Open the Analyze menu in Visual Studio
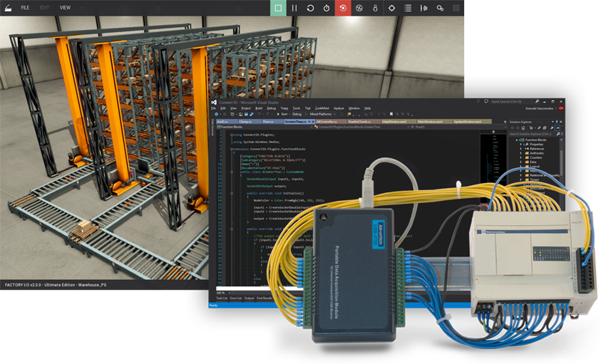The width and height of the screenshot is (606, 364). (339, 108)
